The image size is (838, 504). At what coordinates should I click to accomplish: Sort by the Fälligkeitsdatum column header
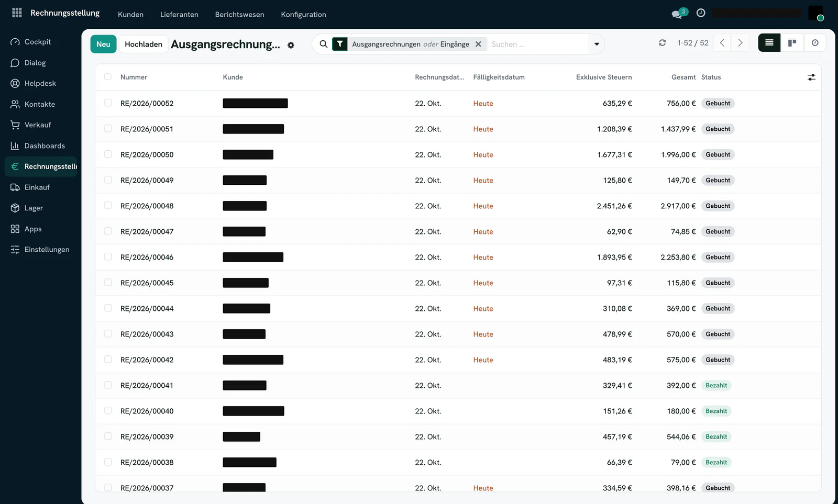coord(499,77)
